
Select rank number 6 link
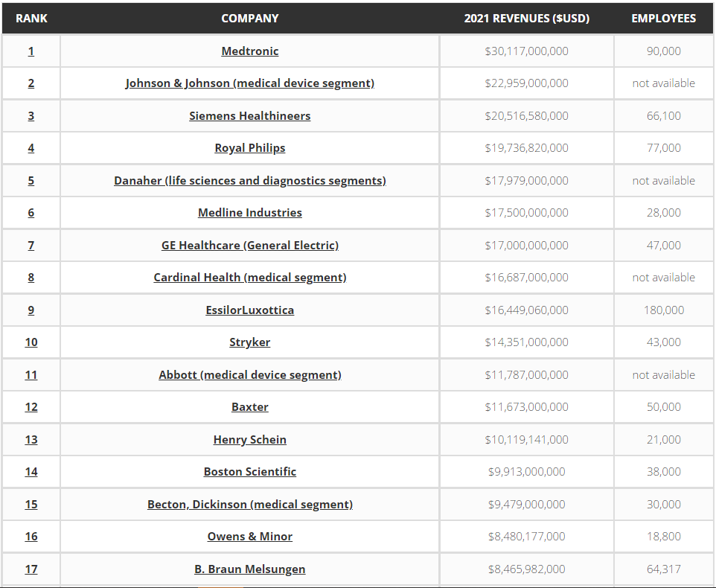[31, 213]
